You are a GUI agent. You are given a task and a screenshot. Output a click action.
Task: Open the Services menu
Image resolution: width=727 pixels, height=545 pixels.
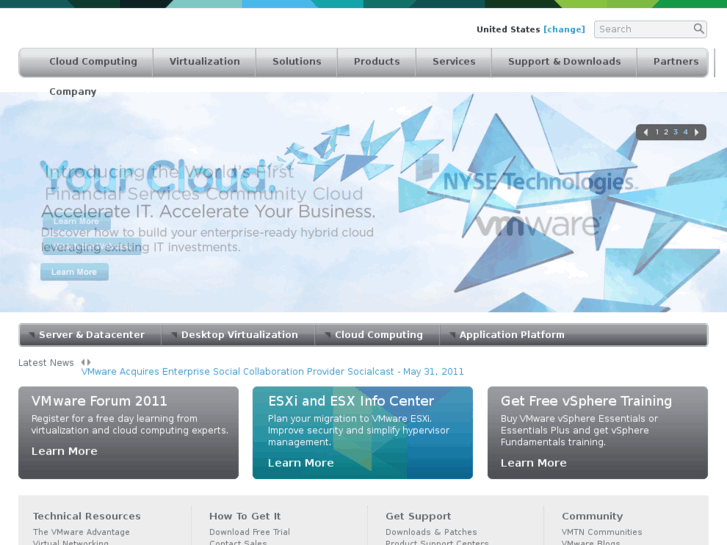[454, 62]
